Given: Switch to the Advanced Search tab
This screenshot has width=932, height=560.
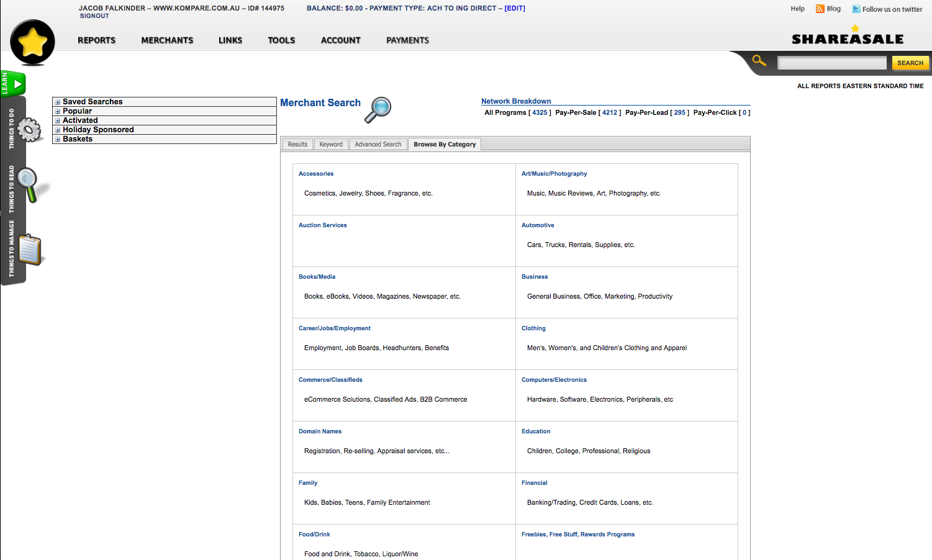Looking at the screenshot, I should [378, 145].
